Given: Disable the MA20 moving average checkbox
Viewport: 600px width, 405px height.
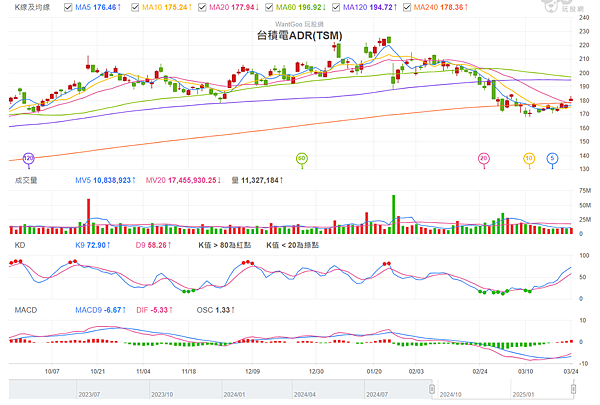Looking at the screenshot, I should pos(202,7).
